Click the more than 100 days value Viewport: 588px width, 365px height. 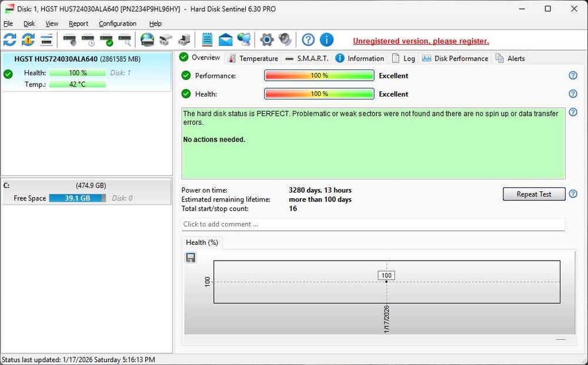(320, 200)
